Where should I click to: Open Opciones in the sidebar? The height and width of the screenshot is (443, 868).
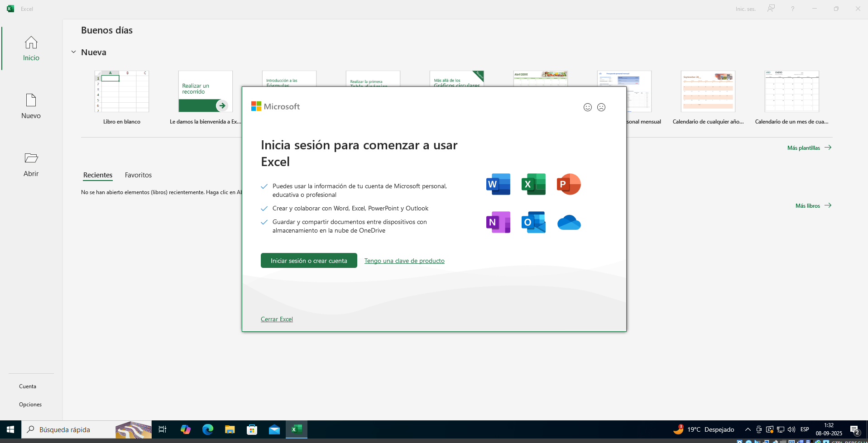(30, 405)
